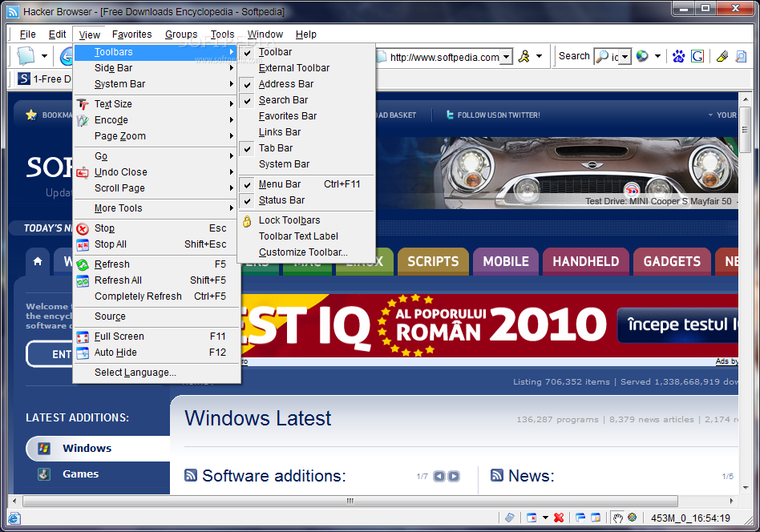Viewport: 760px width, 532px height.
Task: Select Windows under Latest Additions
Action: 98,449
